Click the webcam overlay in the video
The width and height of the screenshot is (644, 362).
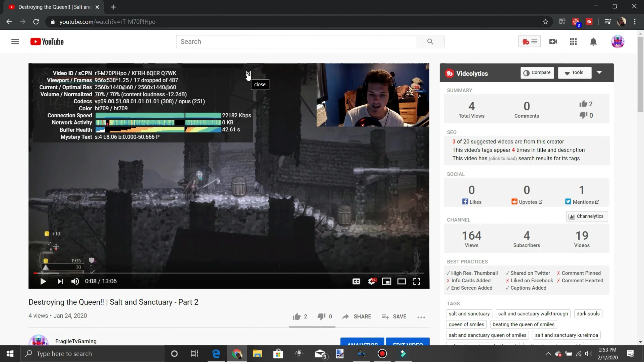[x=373, y=95]
